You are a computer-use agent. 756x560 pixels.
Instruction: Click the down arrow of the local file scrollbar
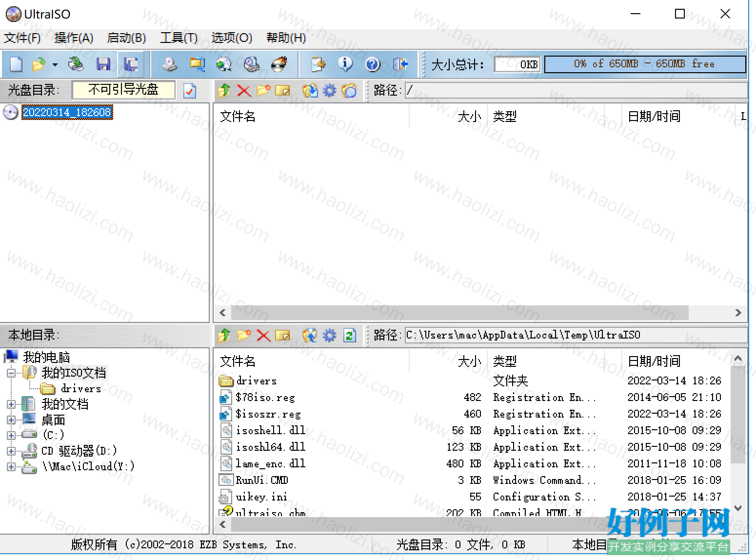[x=738, y=508]
